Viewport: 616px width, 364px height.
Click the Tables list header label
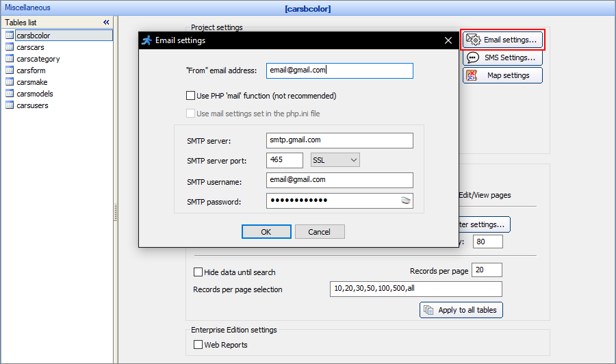(21, 23)
